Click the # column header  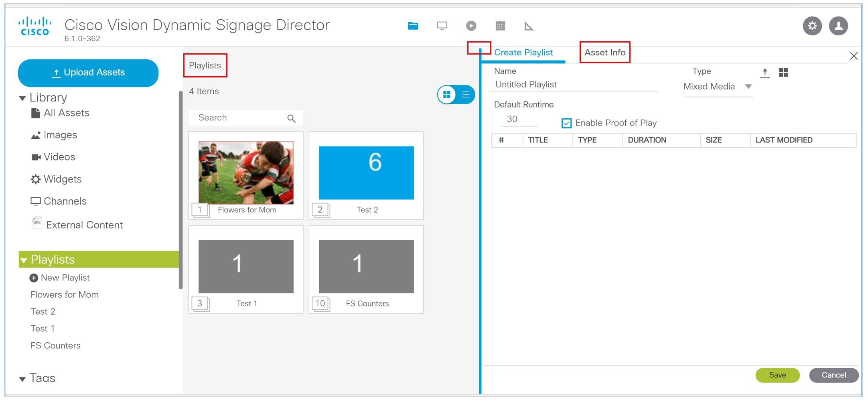click(x=507, y=140)
